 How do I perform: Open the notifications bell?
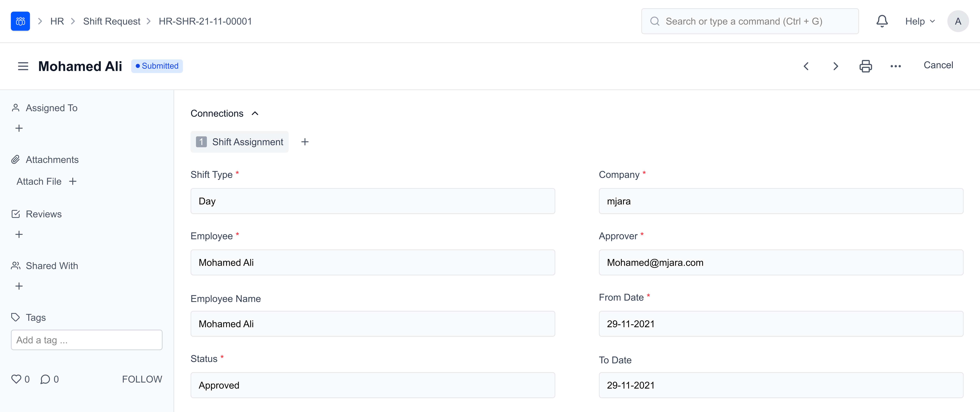pos(881,21)
